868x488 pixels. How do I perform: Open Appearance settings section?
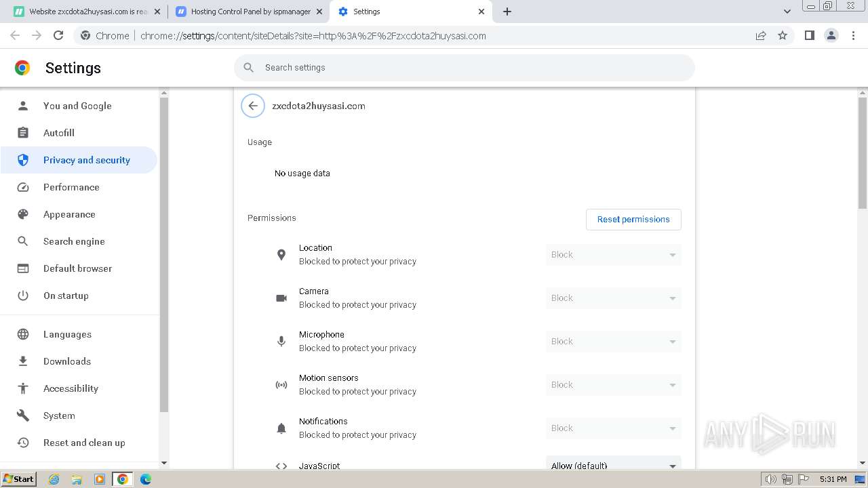pos(79,214)
